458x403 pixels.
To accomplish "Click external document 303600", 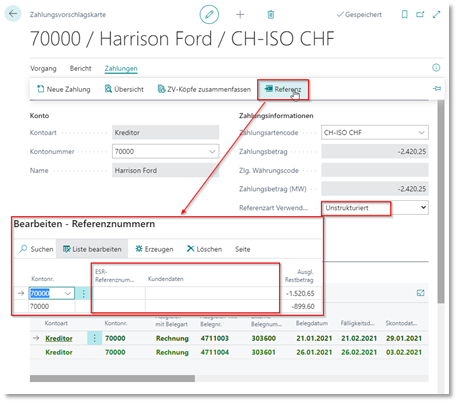I will click(263, 338).
